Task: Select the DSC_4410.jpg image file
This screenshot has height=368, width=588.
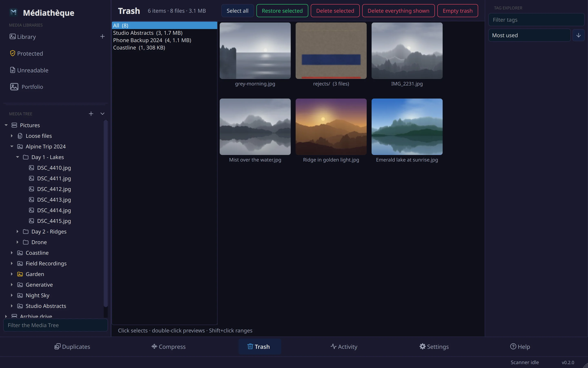Action: [x=50, y=168]
